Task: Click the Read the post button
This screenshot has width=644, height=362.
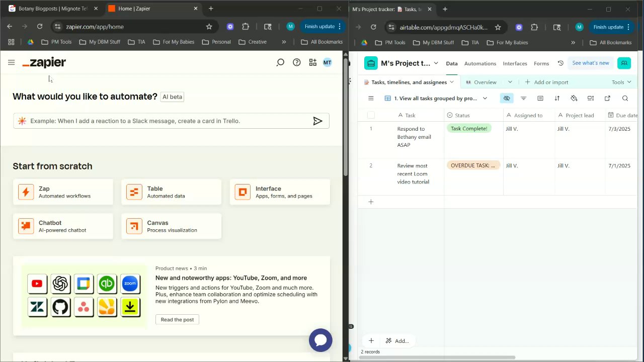Action: click(177, 319)
